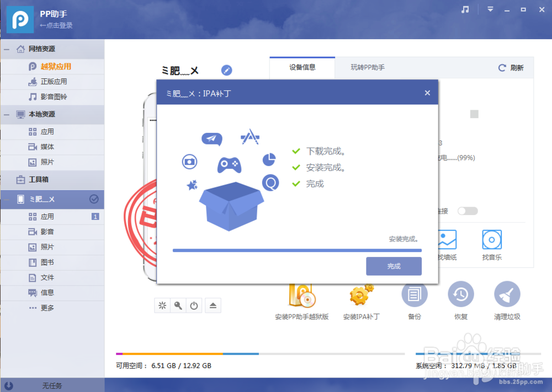552x392 pixels.
Task: Open 媒体 under 本地资源
Action: click(52, 147)
